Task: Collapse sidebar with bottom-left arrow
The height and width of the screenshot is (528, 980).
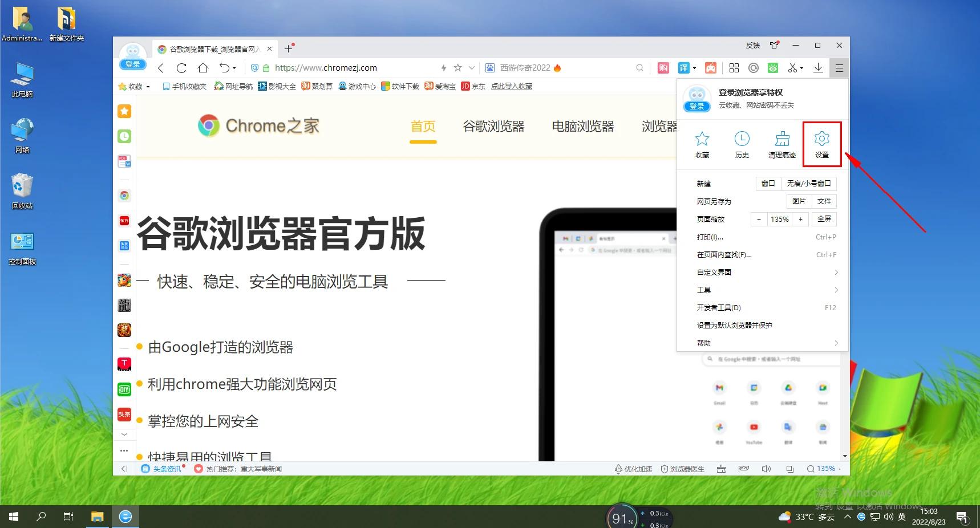Action: (x=124, y=469)
